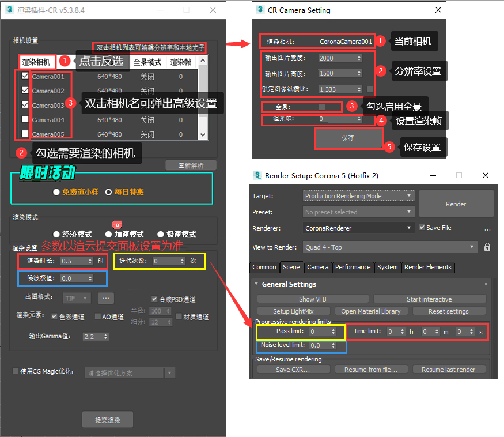
Task: Toggle the Save File checkbox
Action: 422,227
